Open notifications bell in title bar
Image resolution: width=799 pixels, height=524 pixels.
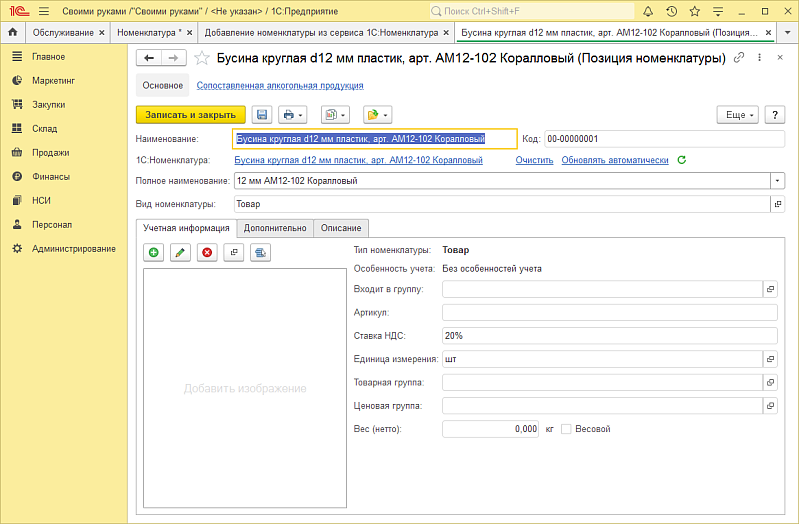[650, 11]
